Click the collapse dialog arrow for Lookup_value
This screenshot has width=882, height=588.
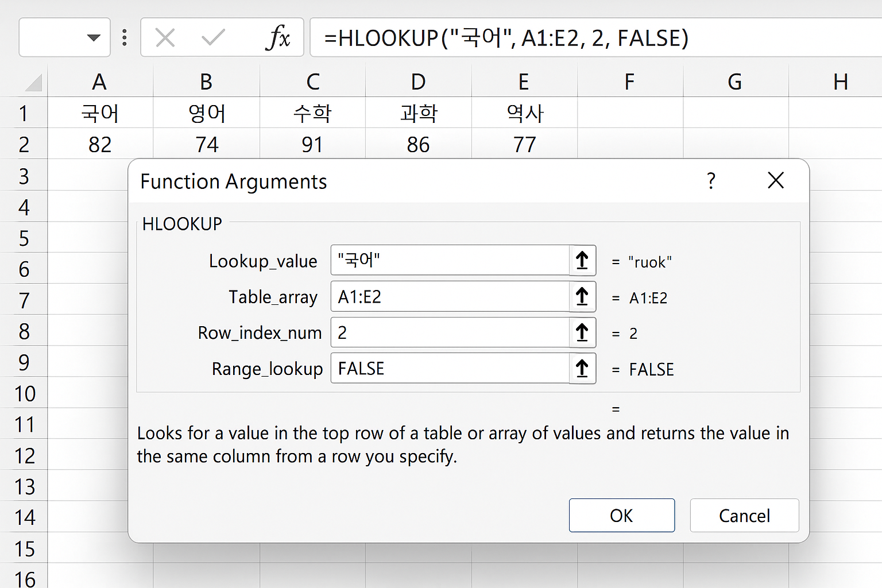[x=582, y=260]
